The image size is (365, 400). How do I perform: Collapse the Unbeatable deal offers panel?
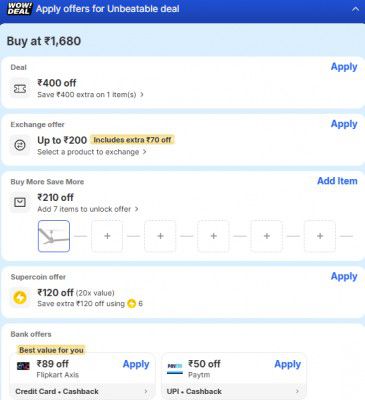point(355,9)
